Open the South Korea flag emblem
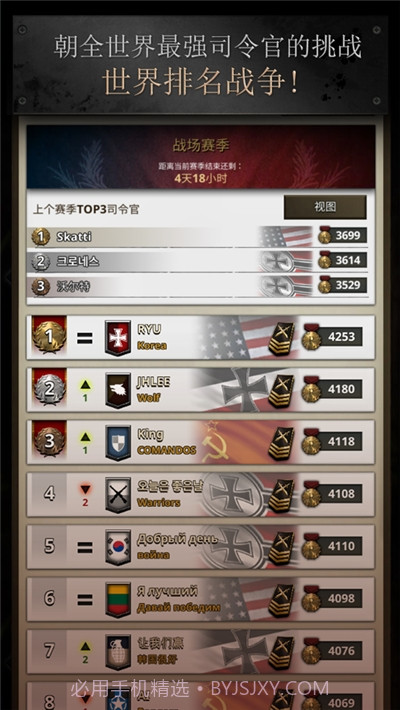 tap(118, 547)
